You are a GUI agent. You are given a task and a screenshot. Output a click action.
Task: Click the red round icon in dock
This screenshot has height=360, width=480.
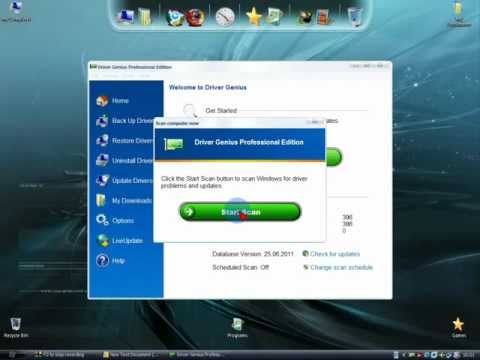pos(195,17)
